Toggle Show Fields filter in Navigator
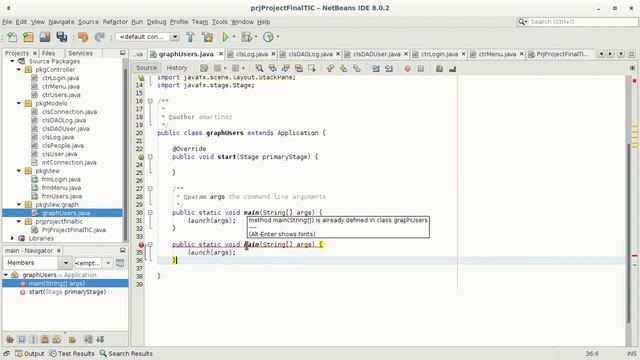Viewport: 640px width, 360px height. coord(22,340)
